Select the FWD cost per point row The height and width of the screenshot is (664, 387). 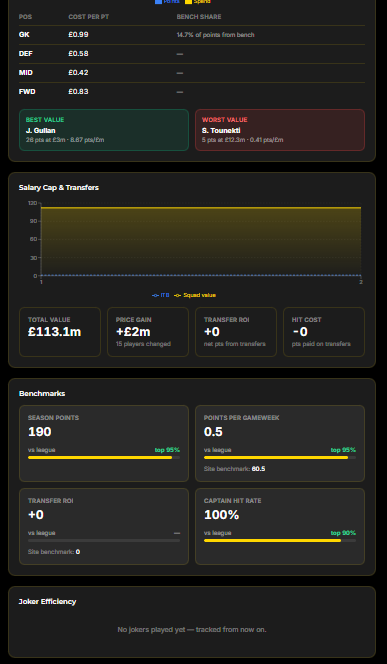[x=192, y=91]
